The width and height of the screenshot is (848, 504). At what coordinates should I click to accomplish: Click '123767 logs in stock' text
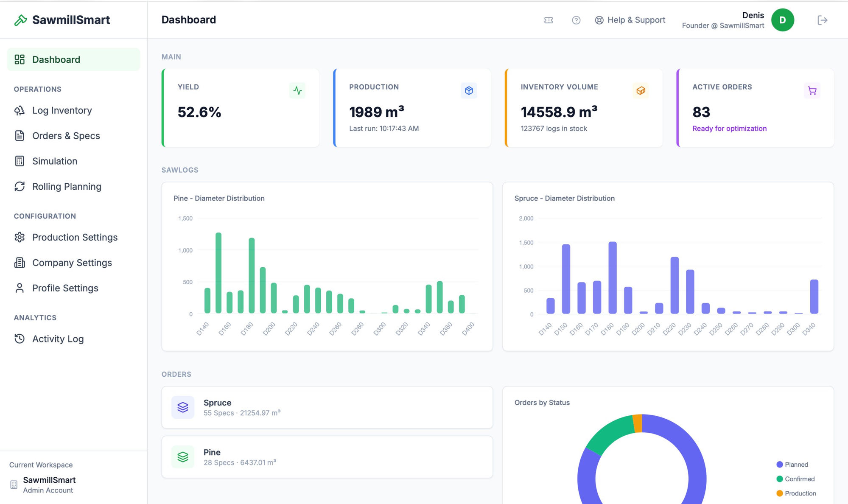click(x=554, y=129)
